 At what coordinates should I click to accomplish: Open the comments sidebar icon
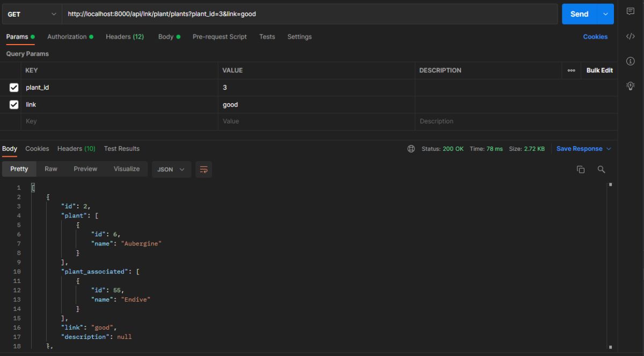pyautogui.click(x=631, y=12)
